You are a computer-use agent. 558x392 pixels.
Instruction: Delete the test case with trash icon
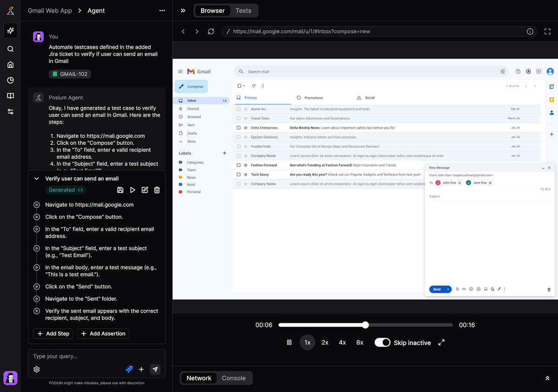coord(157,190)
